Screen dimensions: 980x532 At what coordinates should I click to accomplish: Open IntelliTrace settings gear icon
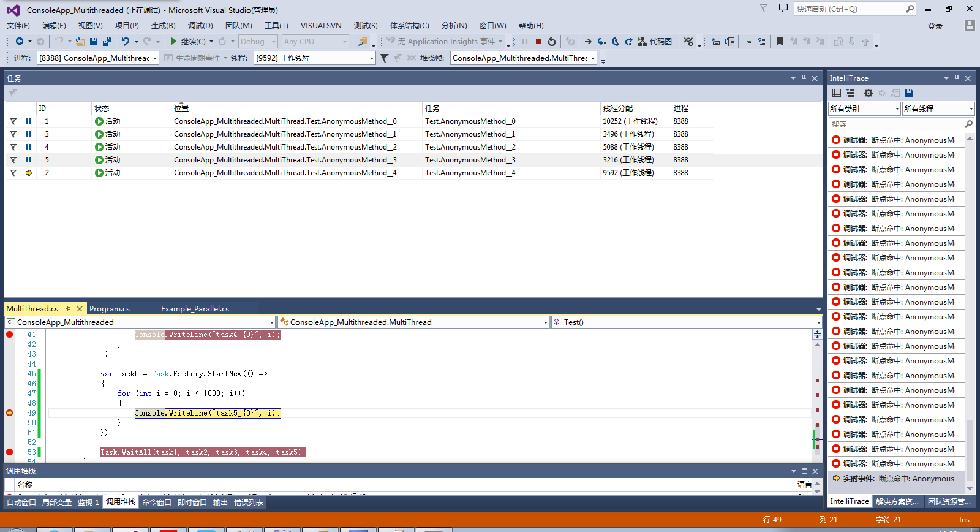869,93
